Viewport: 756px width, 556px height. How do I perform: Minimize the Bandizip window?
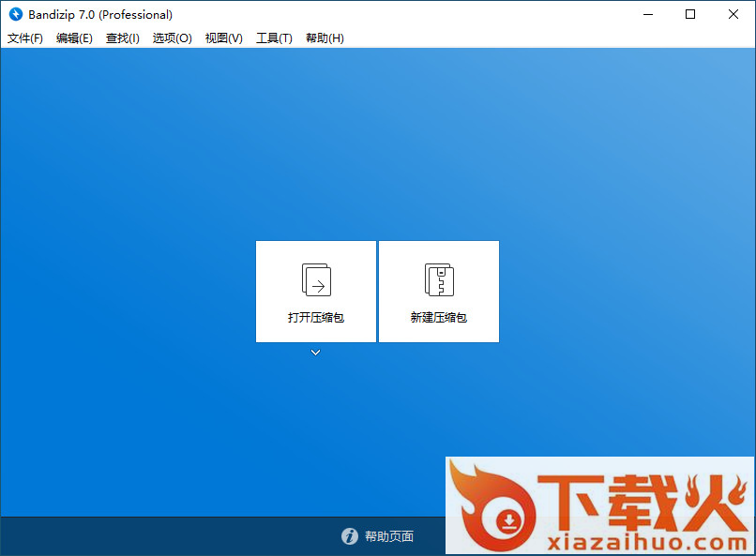pos(647,14)
